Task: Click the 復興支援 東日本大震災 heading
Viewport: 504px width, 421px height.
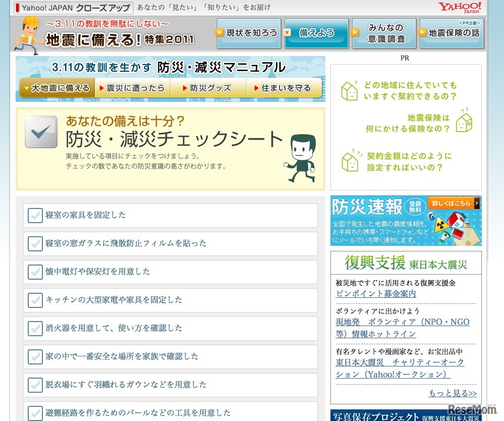Action: (406, 263)
